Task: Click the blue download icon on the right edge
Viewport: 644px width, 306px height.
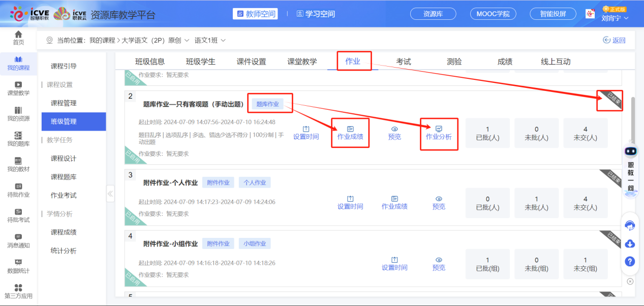Action: pos(630,244)
